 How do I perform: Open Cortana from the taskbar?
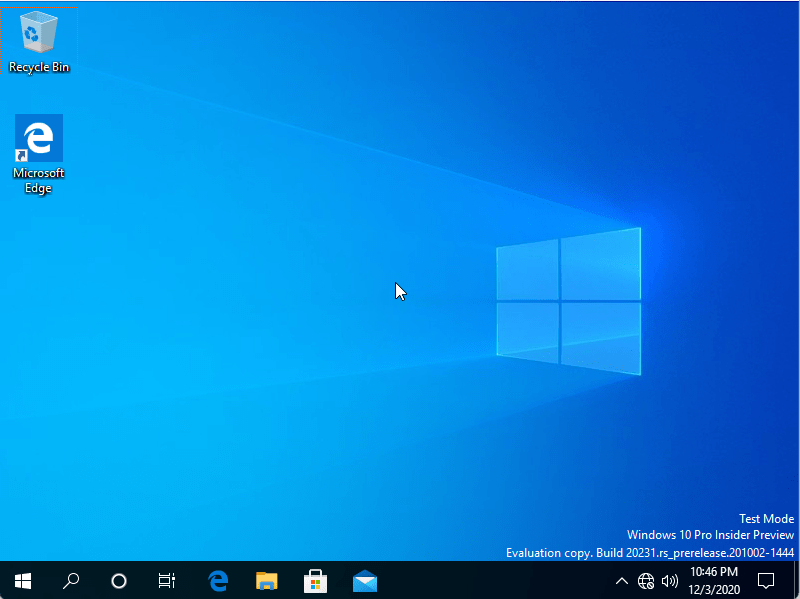pos(119,580)
